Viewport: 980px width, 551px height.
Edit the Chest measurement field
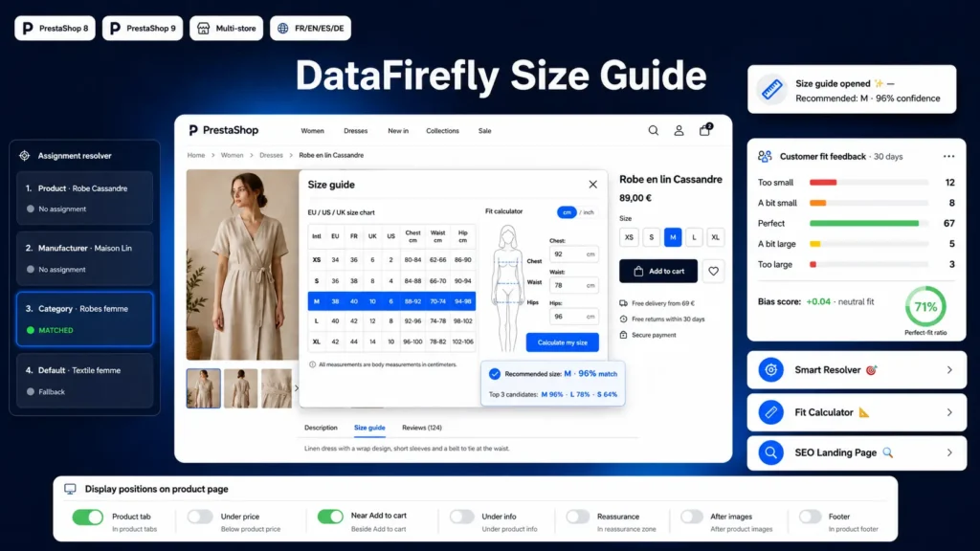pos(574,254)
